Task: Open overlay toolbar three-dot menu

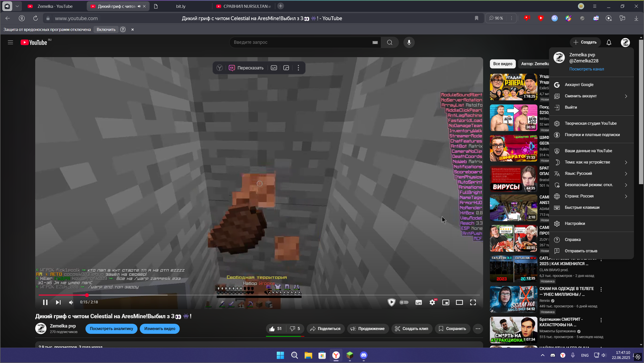Action: [298, 67]
